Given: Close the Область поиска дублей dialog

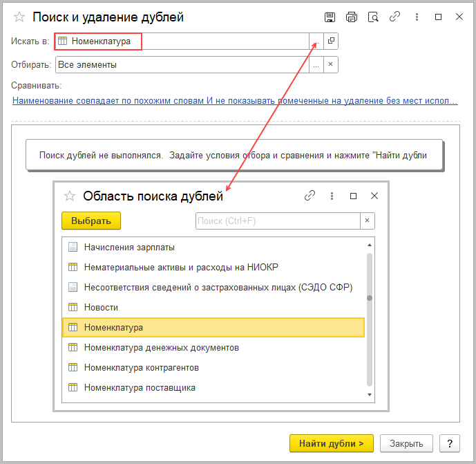Looking at the screenshot, I should point(374,196).
